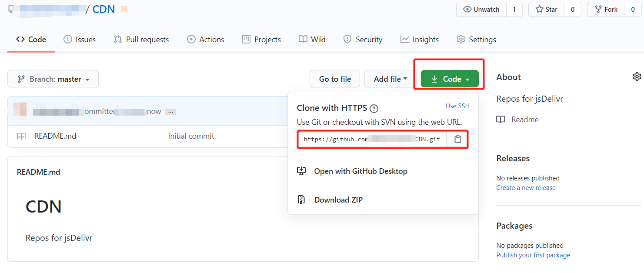
Task: Click the Releases heading
Action: click(513, 158)
